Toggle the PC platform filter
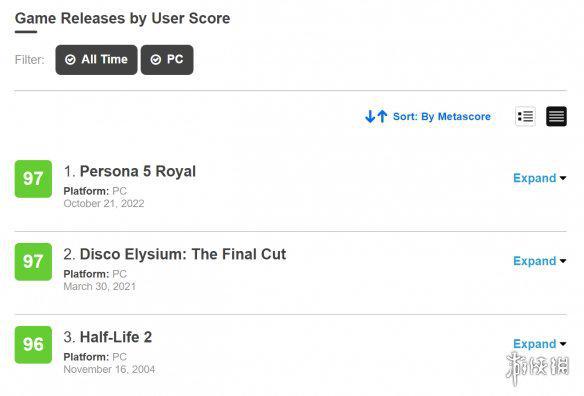Image resolution: width=584 pixels, height=396 pixels. pos(167,60)
